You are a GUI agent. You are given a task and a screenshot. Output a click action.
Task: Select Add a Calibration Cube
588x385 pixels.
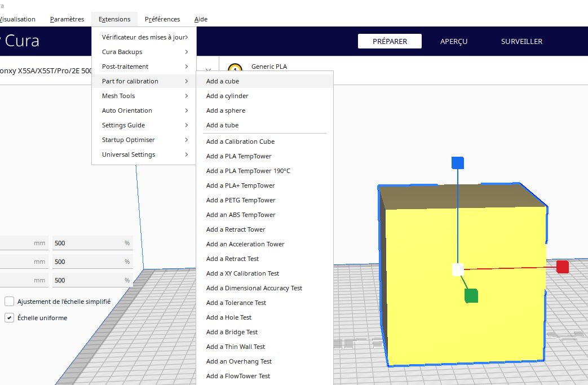(x=265, y=141)
